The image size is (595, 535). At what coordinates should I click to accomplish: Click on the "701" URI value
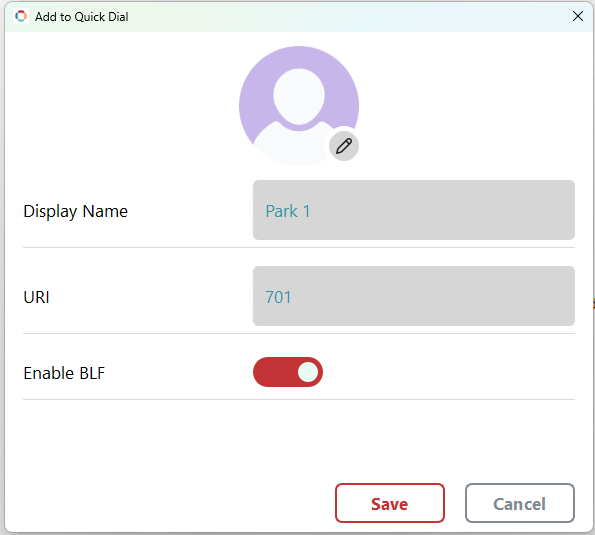pyautogui.click(x=278, y=297)
